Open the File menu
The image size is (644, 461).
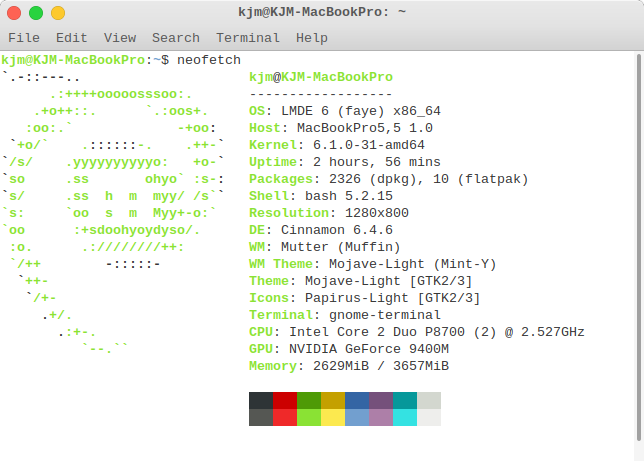(24, 38)
